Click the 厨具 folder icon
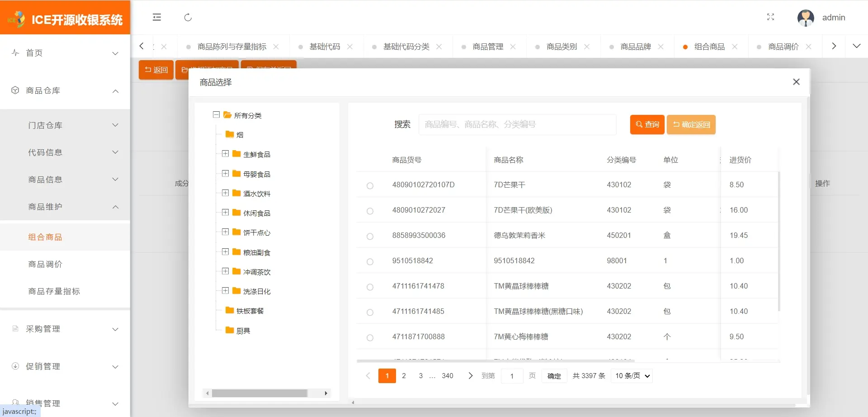The width and height of the screenshot is (868, 417). (230, 330)
